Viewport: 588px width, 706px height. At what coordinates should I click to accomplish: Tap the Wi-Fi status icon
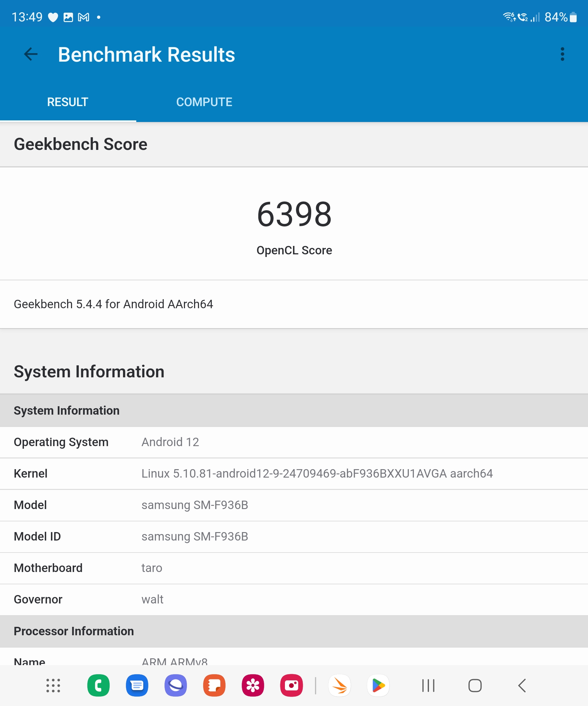[x=509, y=17]
